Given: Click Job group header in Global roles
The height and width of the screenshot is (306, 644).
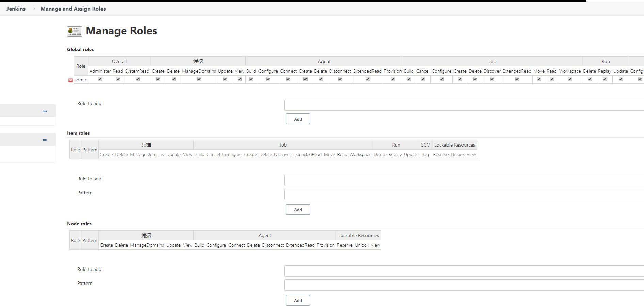Looking at the screenshot, I should 492,61.
